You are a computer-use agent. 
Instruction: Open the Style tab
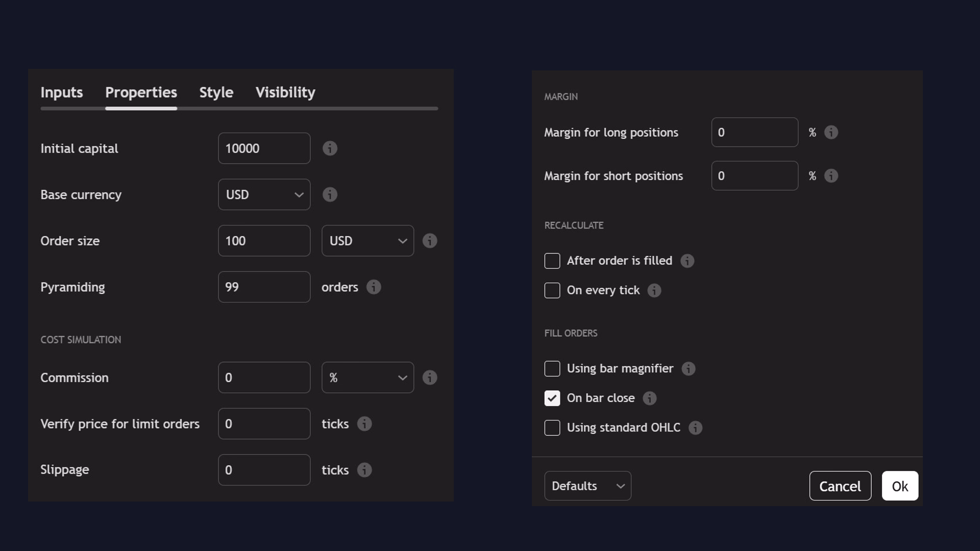216,92
